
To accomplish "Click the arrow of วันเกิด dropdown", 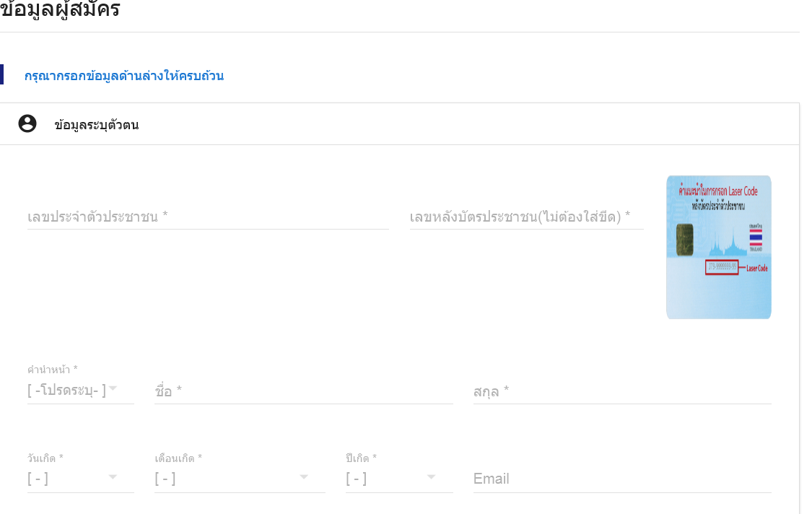I will [x=113, y=476].
